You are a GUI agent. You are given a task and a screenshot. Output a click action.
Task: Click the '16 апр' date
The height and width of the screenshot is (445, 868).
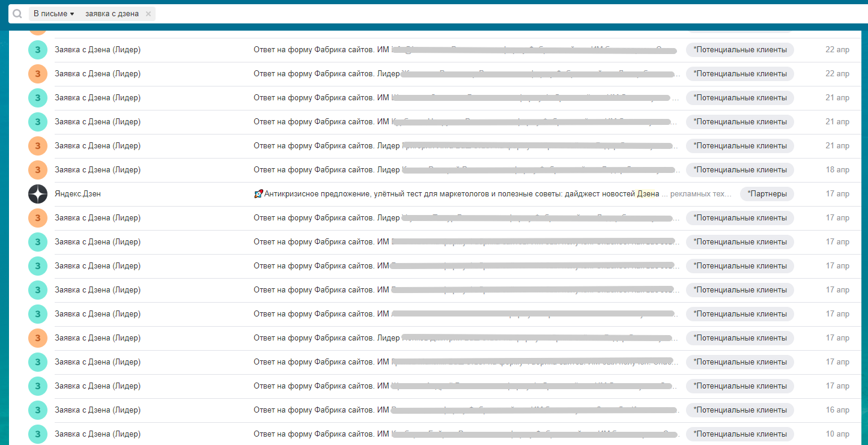837,410
